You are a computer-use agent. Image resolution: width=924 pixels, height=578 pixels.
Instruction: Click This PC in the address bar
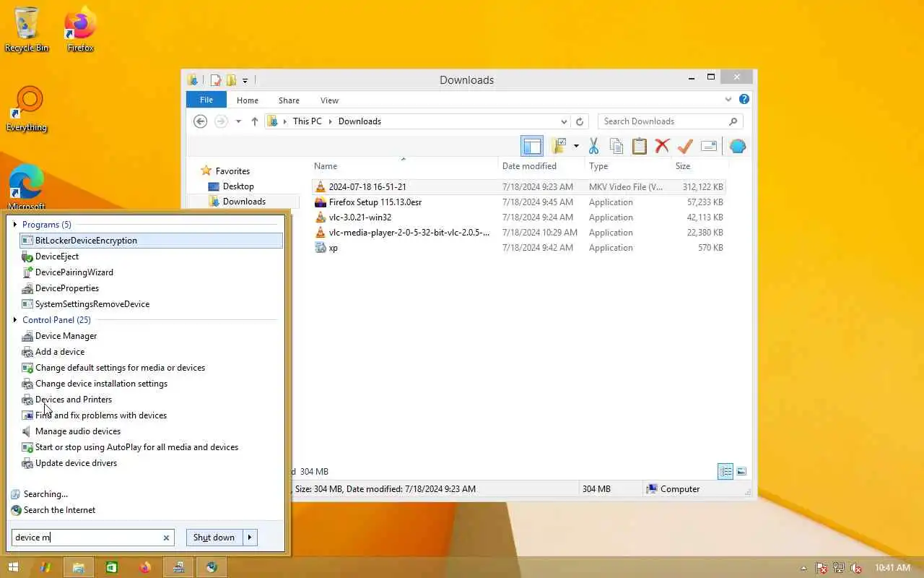[x=308, y=121]
